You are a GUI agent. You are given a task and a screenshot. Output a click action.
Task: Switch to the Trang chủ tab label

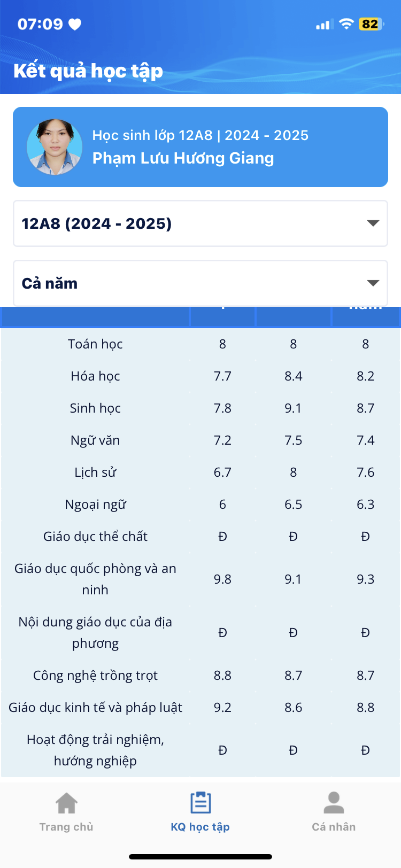click(66, 827)
